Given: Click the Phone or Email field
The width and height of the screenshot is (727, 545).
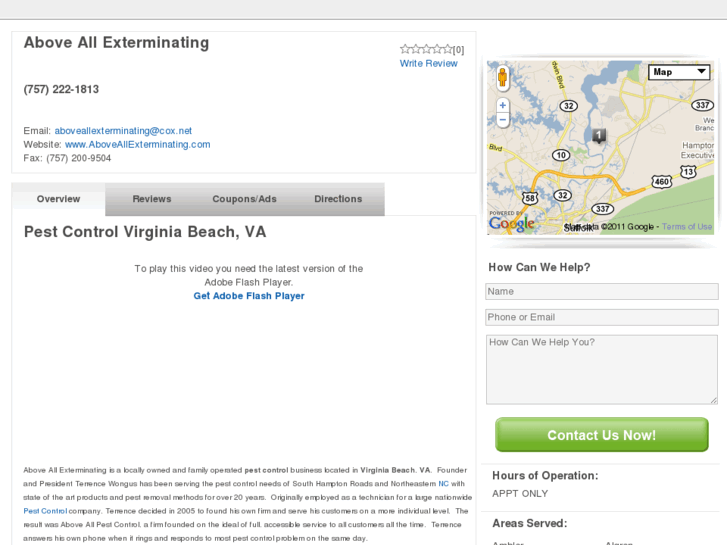Looking at the screenshot, I should coord(601,317).
